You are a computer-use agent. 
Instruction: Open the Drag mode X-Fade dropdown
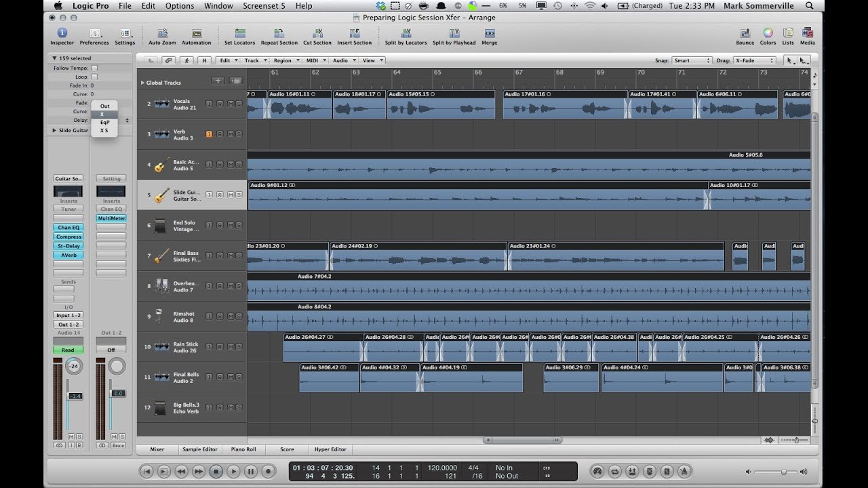[753, 60]
